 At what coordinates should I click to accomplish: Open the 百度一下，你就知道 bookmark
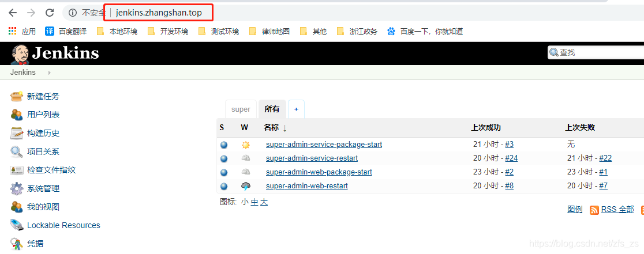pyautogui.click(x=425, y=31)
